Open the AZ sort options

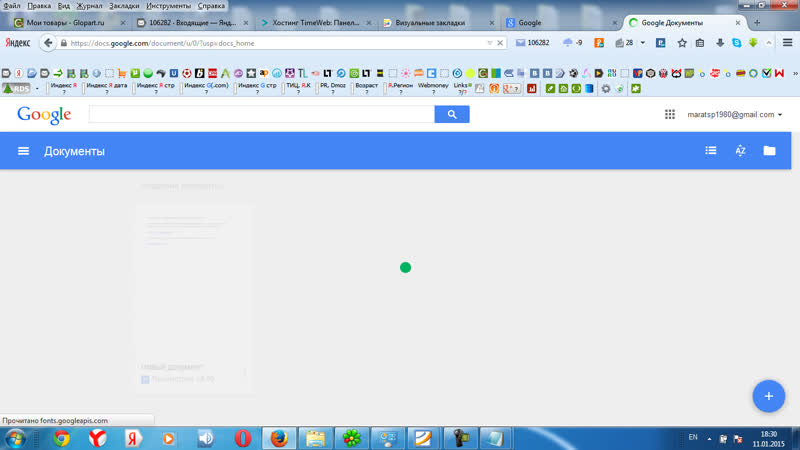pyautogui.click(x=740, y=151)
